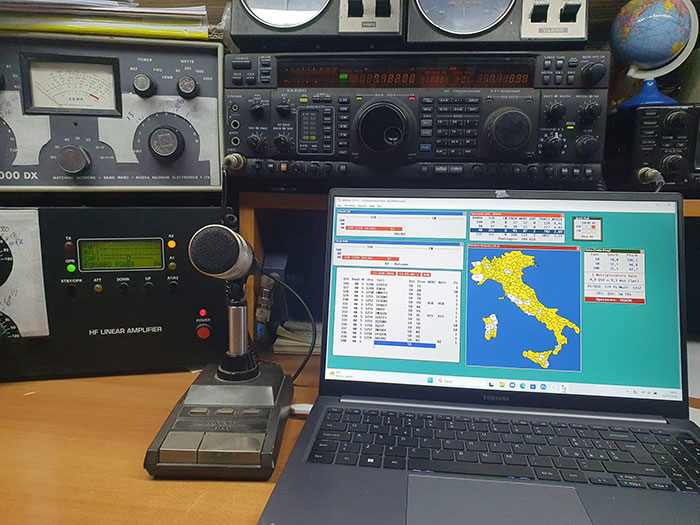This screenshot has height=525, width=700.
Task: Open the File menu
Action: tap(337, 205)
